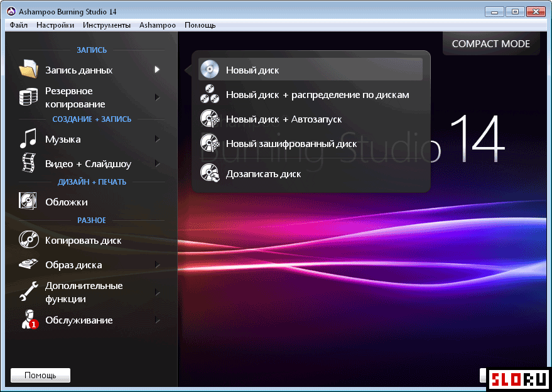552x392 pixels.
Task: Click the technician icon for Обслуживание
Action: point(30,320)
